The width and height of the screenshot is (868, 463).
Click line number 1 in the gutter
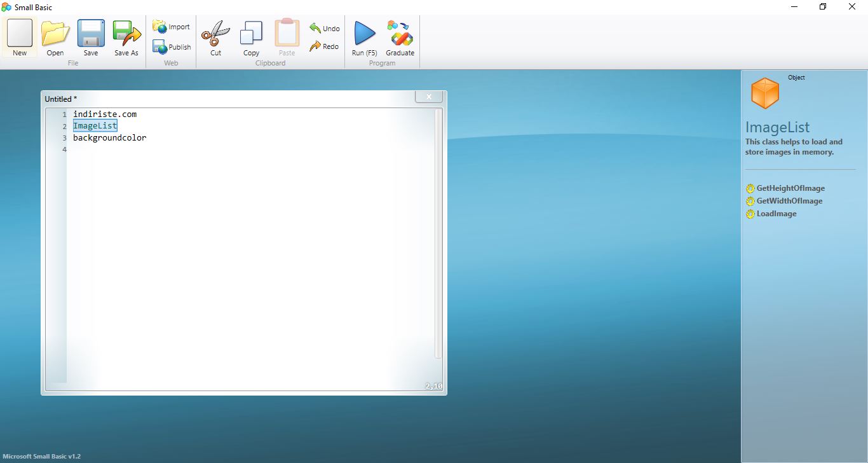(x=64, y=114)
